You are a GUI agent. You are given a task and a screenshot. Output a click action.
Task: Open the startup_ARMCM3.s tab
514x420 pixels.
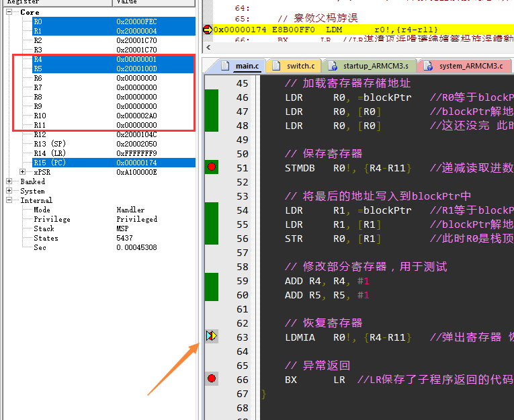click(x=376, y=66)
